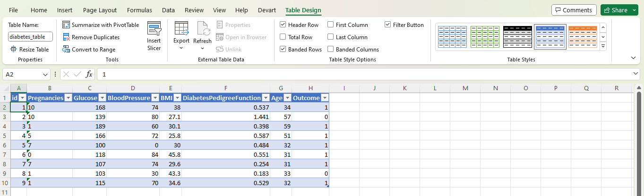
Task: Click the Refresh table data icon
Action: pos(203,29)
